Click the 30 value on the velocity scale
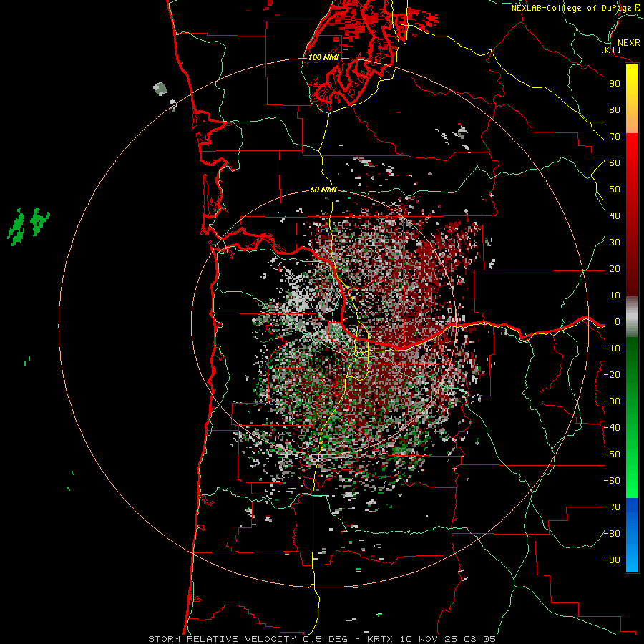The image size is (644, 644). [615, 243]
